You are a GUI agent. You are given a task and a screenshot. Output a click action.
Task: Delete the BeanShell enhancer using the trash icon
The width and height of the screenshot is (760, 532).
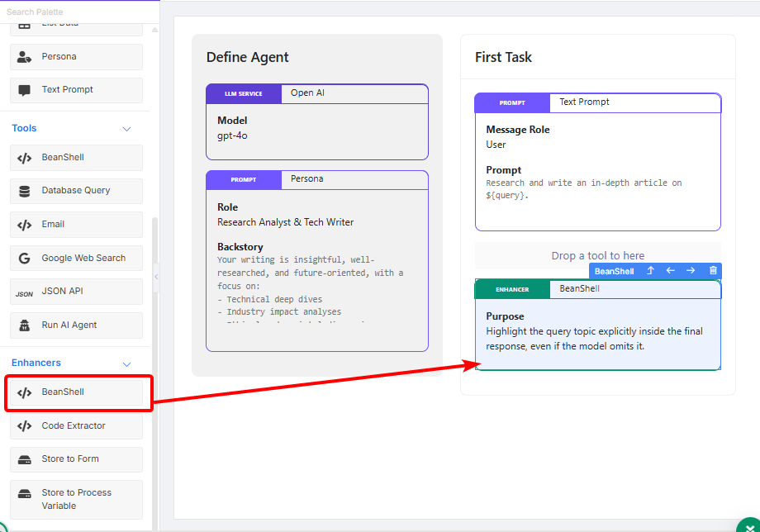(713, 271)
